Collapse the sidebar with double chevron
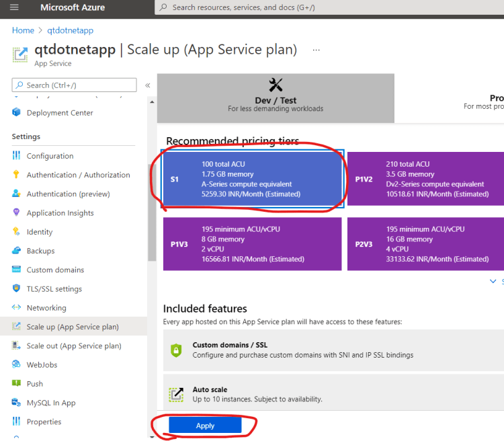The width and height of the screenshot is (504, 441). tap(148, 85)
